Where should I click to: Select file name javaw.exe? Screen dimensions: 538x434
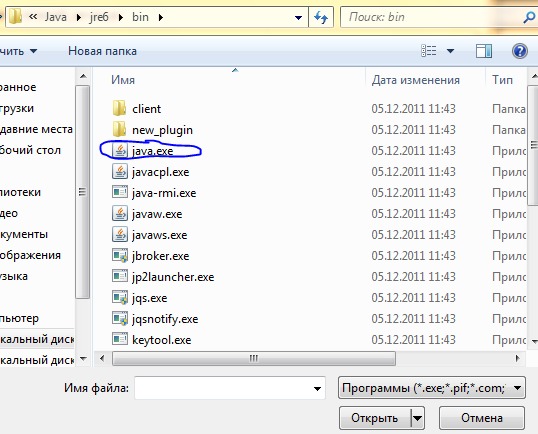click(x=157, y=214)
